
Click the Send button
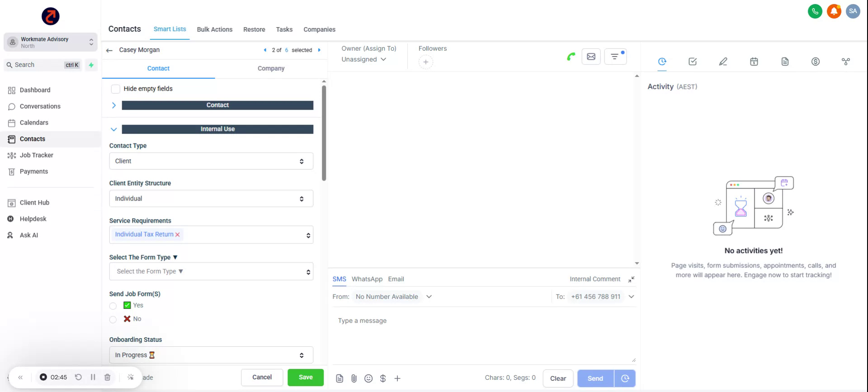(x=595, y=378)
